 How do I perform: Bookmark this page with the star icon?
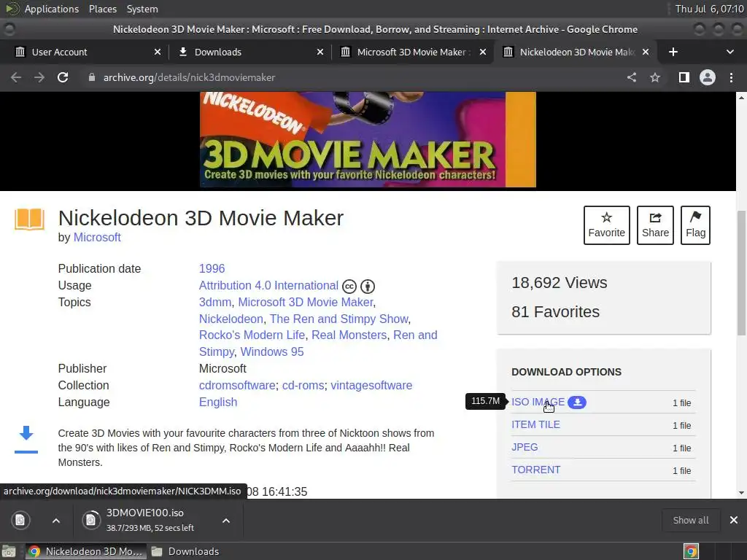coord(655,77)
